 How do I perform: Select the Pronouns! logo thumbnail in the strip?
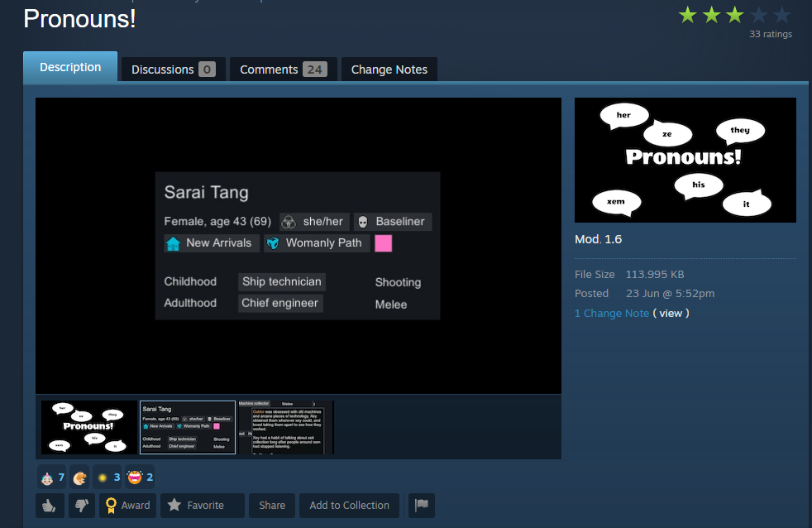coord(89,428)
